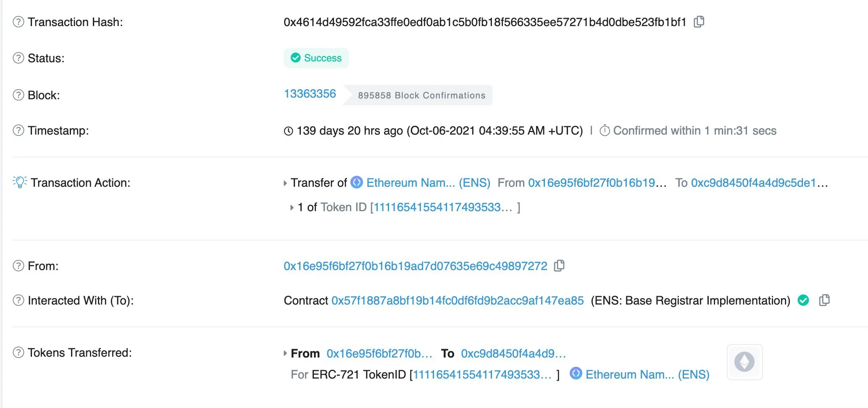Expand the Tokens Transferred From arrow
The image size is (868, 408).
tap(285, 353)
